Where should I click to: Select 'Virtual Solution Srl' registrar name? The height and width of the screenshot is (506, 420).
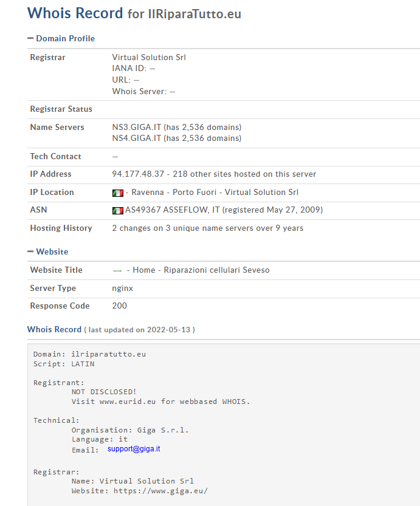click(x=149, y=57)
